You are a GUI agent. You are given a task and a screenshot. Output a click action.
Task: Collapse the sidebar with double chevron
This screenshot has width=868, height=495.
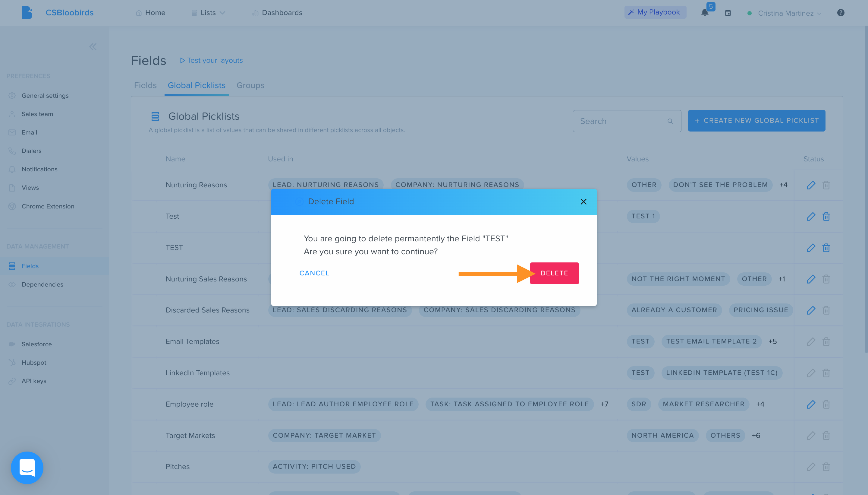(x=93, y=47)
